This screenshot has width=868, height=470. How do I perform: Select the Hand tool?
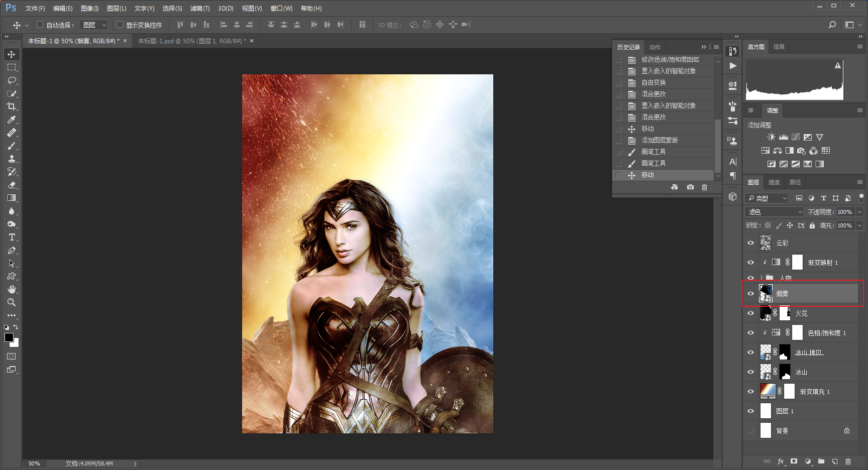[x=12, y=289]
